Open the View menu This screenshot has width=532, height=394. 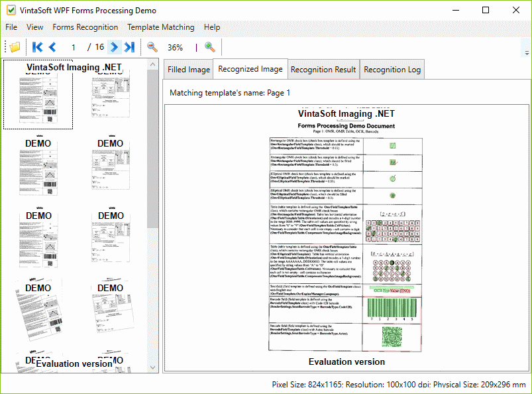[35, 27]
